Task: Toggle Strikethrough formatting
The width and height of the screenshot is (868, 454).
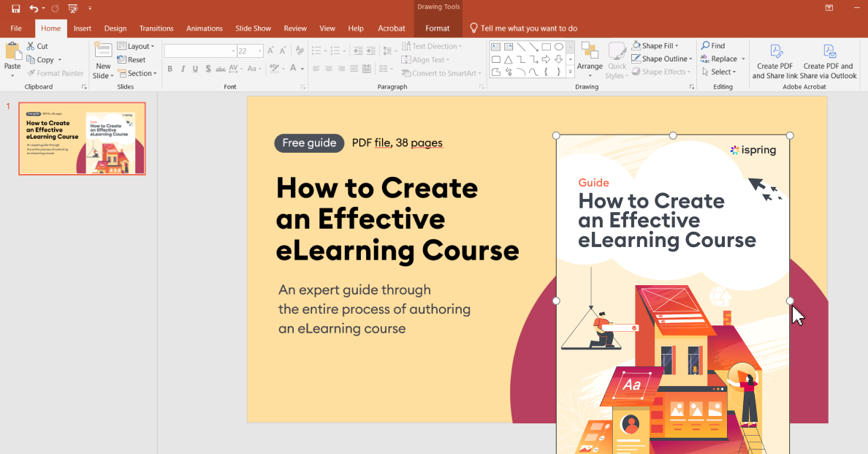Action: click(221, 69)
